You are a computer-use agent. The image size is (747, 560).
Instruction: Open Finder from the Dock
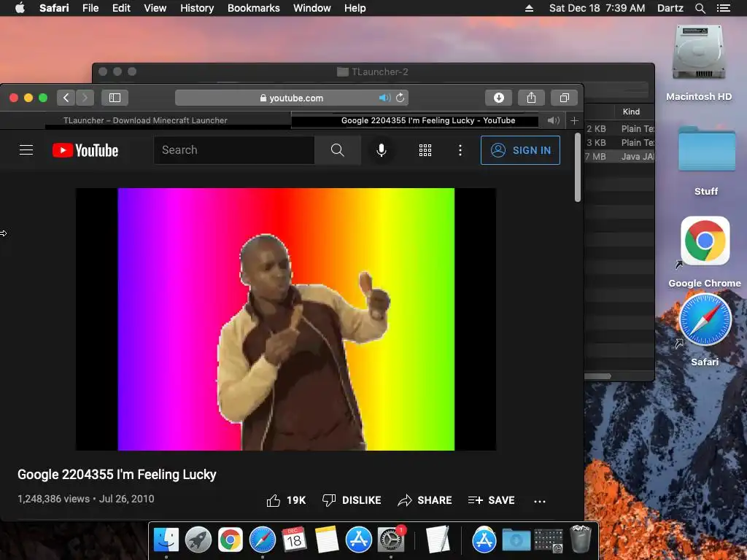point(166,540)
